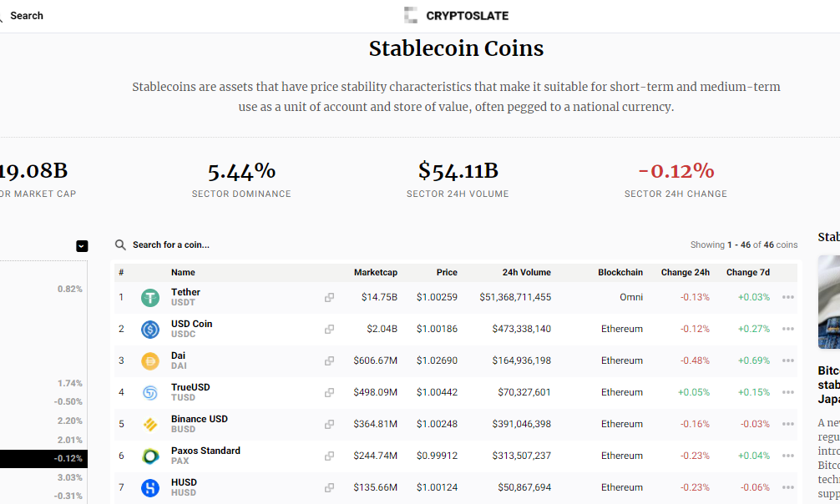Open the three-dot menu for Dai
Screen dimensions: 840x504
coord(787,360)
